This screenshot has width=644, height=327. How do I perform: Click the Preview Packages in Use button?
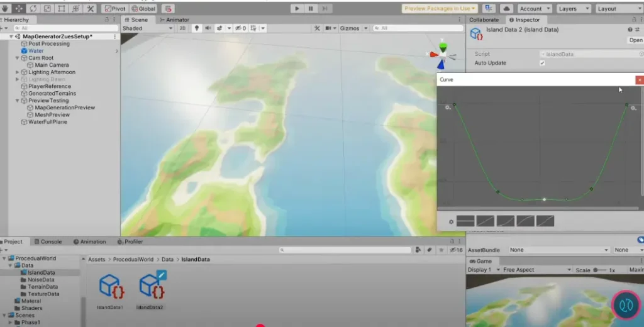click(440, 9)
